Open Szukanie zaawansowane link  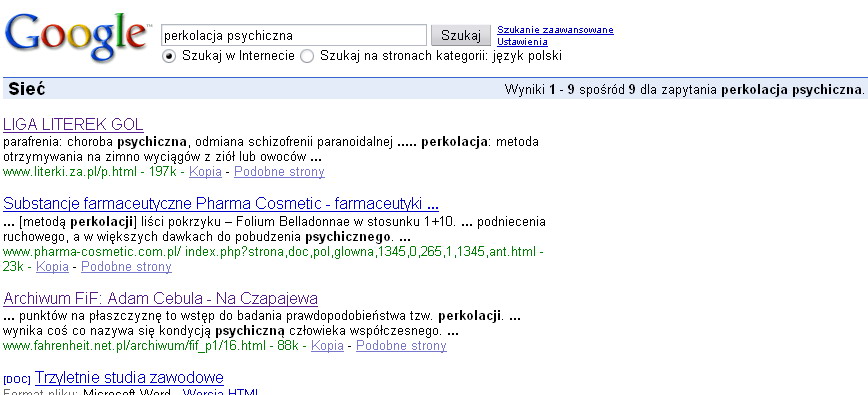[555, 30]
